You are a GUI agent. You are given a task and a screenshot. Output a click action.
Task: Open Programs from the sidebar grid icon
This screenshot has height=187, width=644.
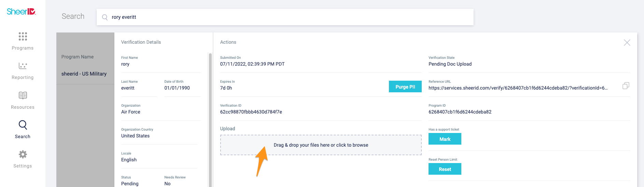pos(23,37)
